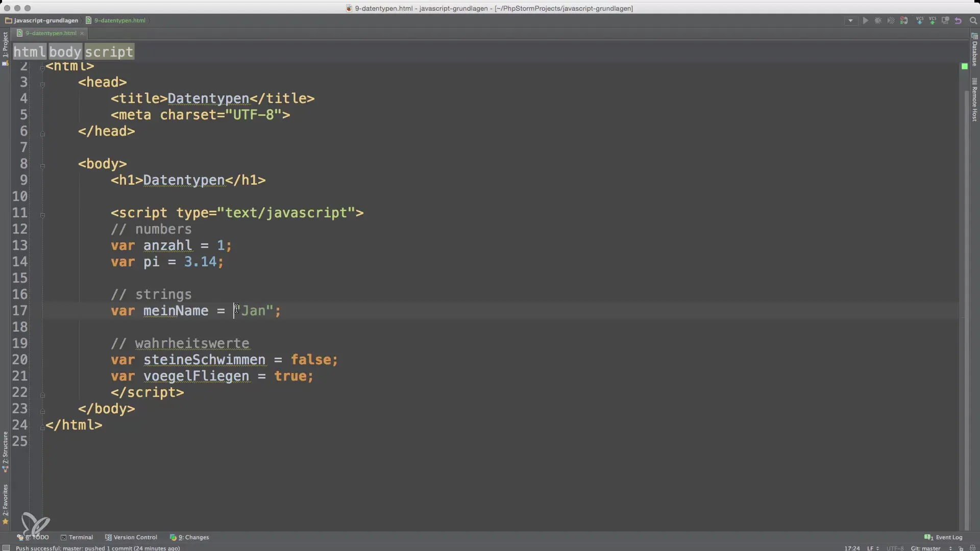Open the Hector inspections icon
Viewport: 980px width, 551px height.
(x=972, y=548)
